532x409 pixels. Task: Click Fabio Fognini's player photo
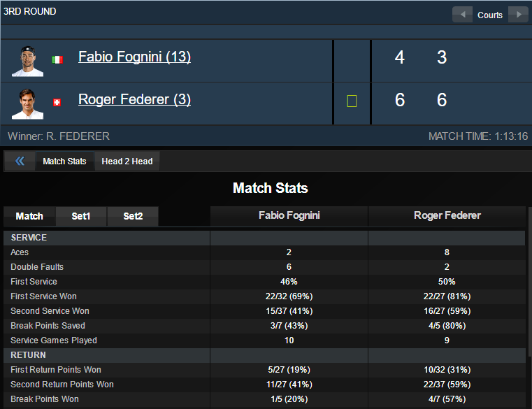[27, 60]
